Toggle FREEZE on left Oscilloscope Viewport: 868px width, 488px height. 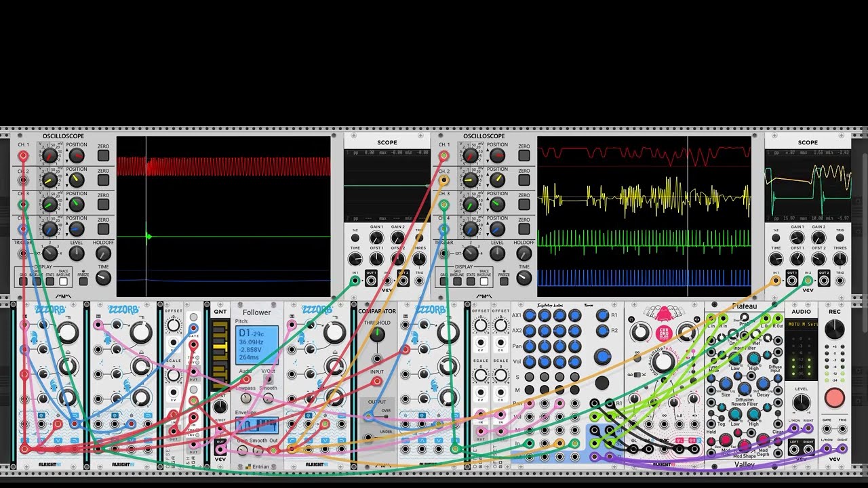(x=83, y=280)
